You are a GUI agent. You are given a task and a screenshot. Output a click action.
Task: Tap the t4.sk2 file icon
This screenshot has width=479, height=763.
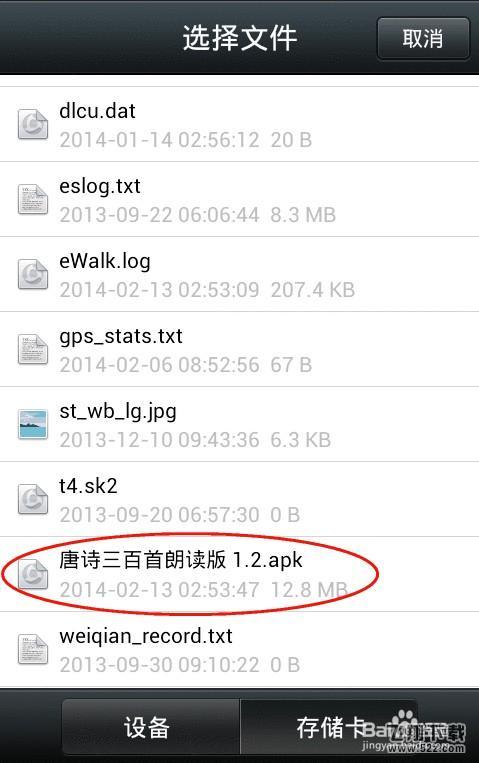click(33, 499)
